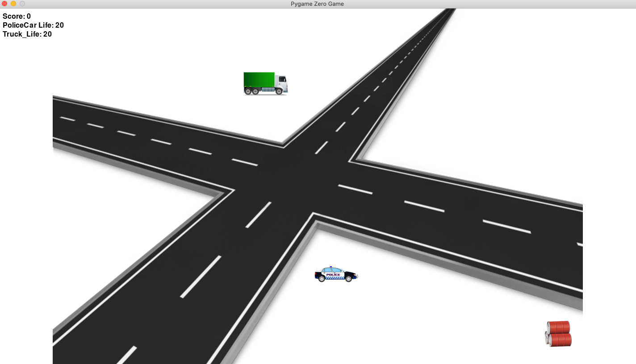Close the Pygame Zero Game window

click(5, 4)
